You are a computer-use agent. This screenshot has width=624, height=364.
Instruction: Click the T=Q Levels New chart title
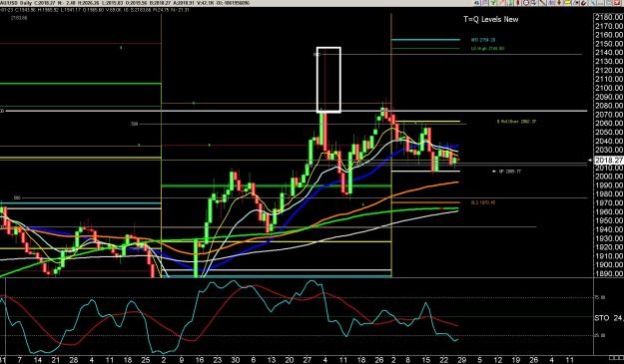490,19
